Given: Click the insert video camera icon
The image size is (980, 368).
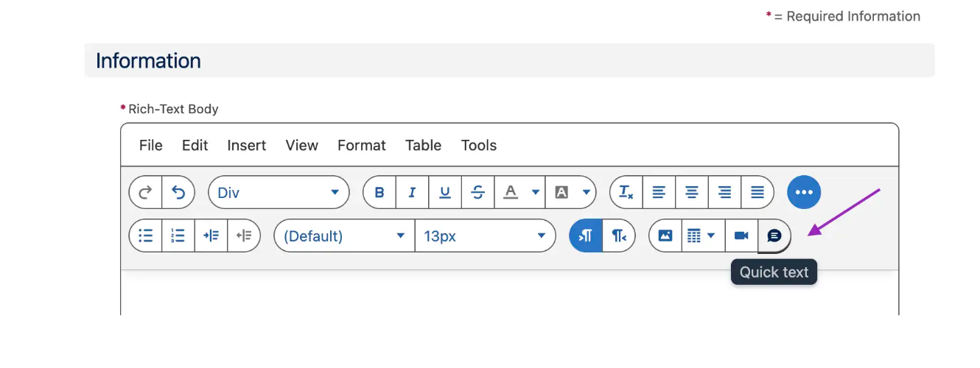Looking at the screenshot, I should pos(741,236).
